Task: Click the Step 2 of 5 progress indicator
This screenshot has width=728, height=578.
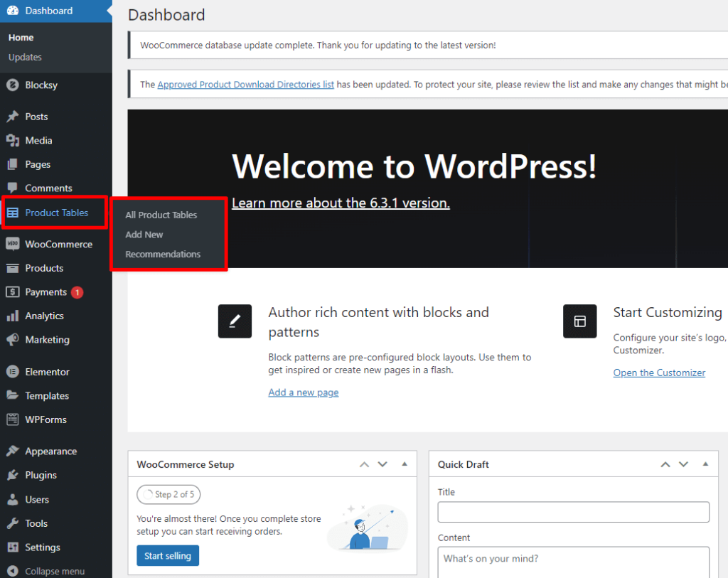Action: [168, 494]
